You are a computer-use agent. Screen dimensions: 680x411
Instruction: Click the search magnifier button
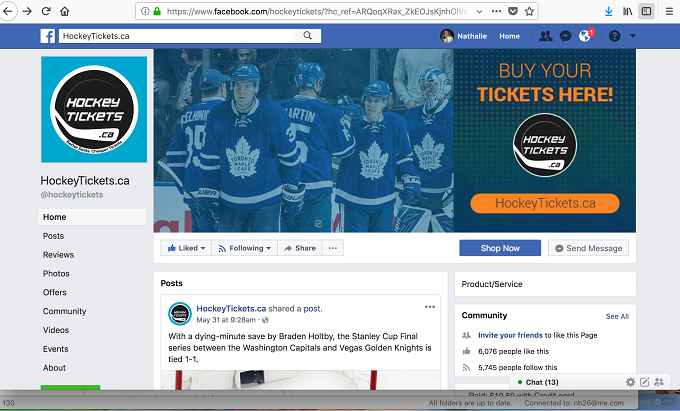pyautogui.click(x=307, y=36)
